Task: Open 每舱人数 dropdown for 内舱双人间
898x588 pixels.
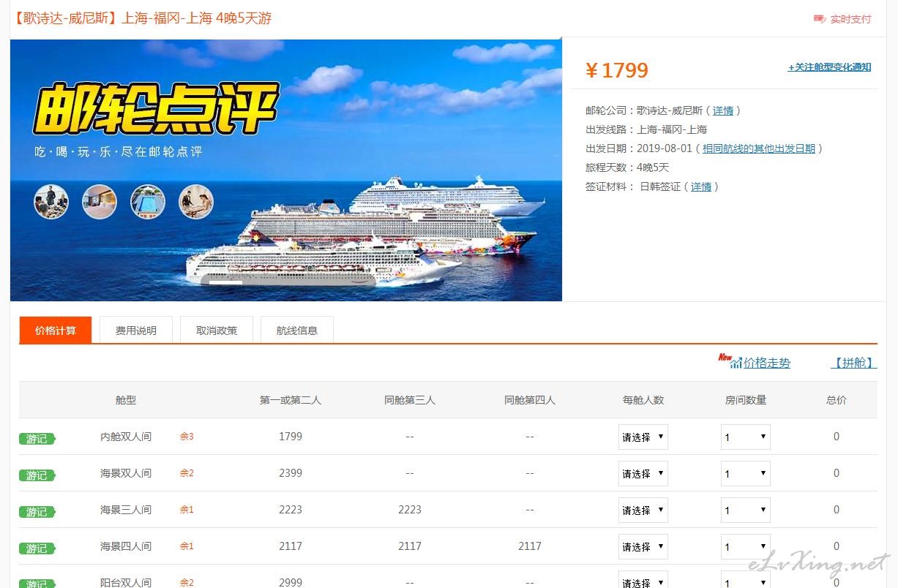Action: (643, 437)
